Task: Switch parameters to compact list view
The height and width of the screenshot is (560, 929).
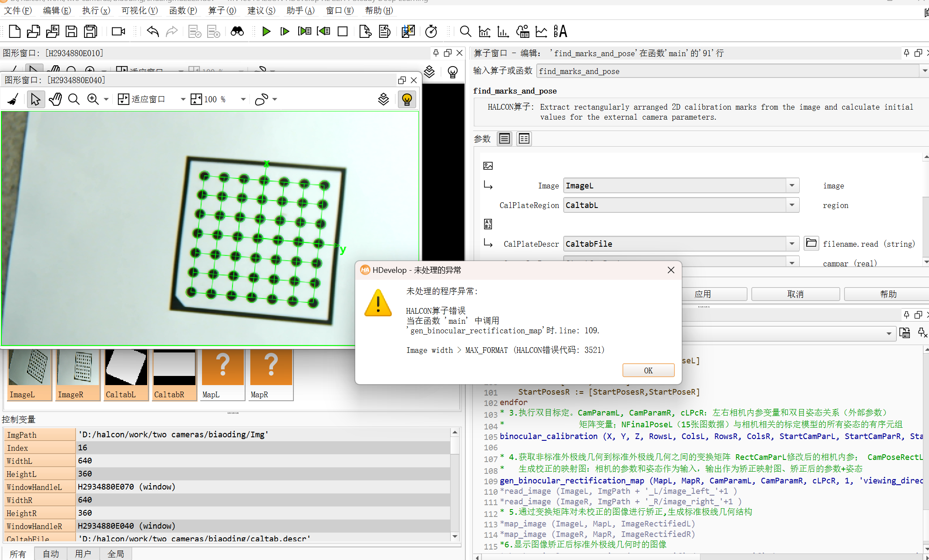Action: [505, 139]
